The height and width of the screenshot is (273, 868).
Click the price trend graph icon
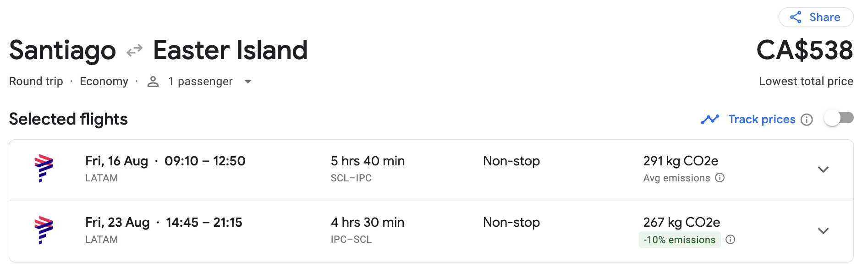(710, 120)
